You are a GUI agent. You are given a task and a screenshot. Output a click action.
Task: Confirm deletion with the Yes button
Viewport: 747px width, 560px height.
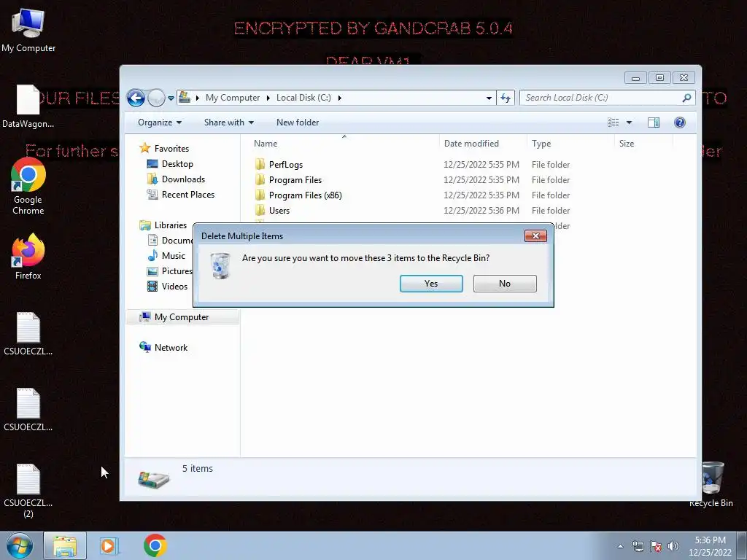[x=431, y=284]
